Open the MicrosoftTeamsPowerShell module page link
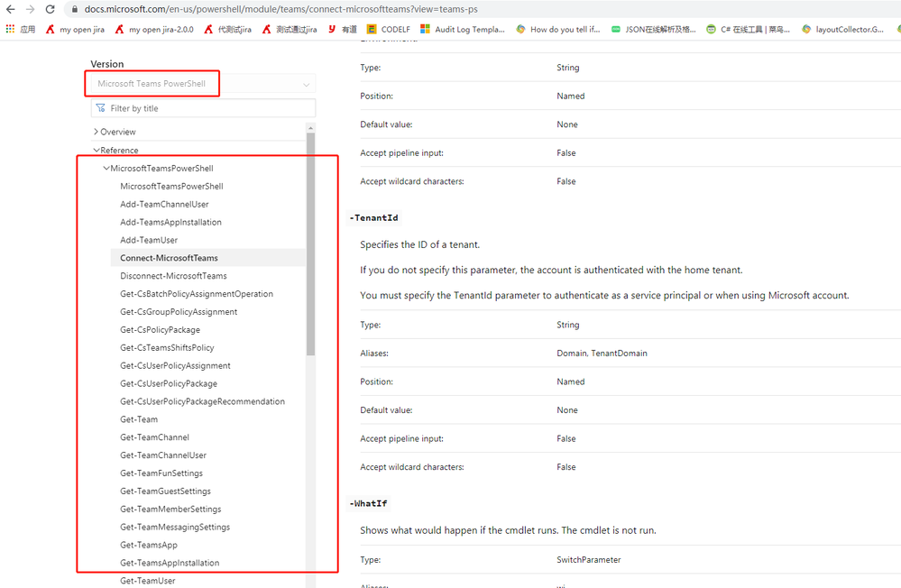The height and width of the screenshot is (588, 901). coord(171,186)
